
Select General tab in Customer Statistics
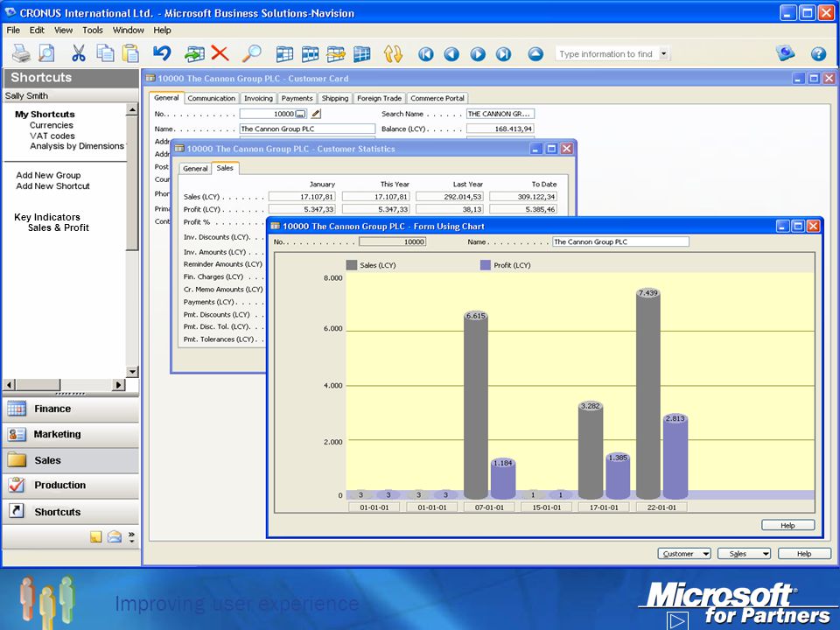tap(195, 168)
